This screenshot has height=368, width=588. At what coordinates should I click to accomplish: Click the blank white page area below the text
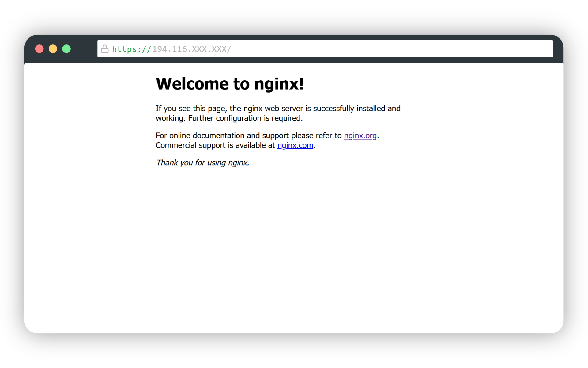click(x=294, y=245)
